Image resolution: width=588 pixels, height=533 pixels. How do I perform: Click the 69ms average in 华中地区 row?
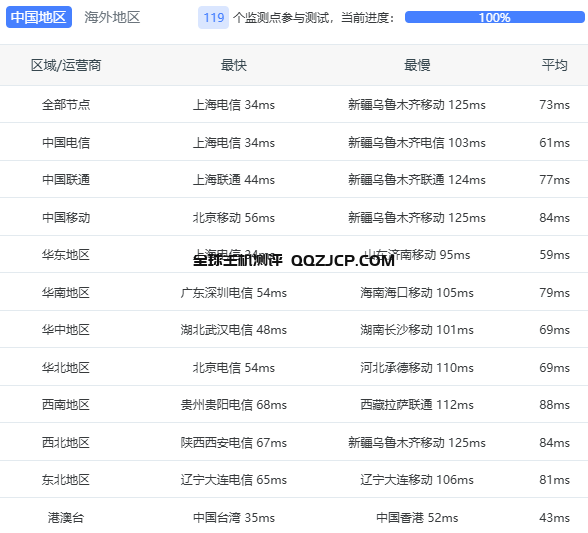(554, 330)
